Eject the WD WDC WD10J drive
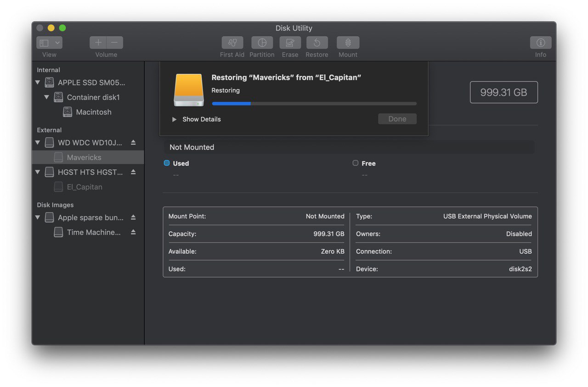The height and width of the screenshot is (387, 588). click(133, 142)
